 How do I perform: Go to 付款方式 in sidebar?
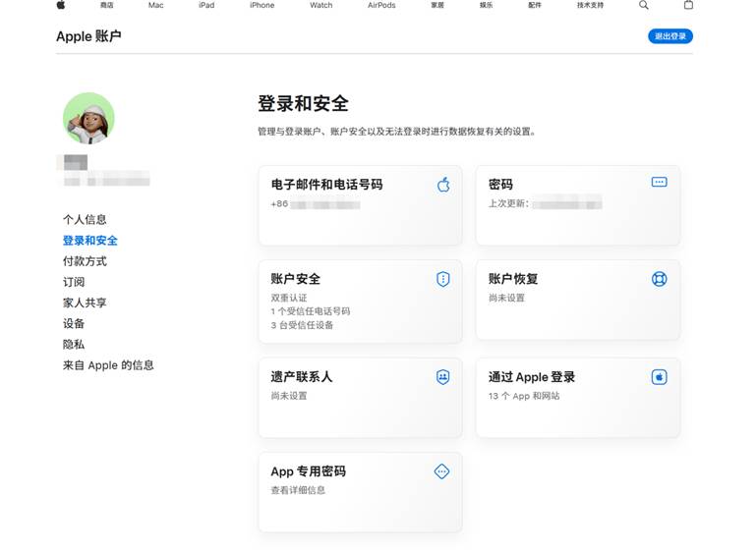pyautogui.click(x=85, y=261)
